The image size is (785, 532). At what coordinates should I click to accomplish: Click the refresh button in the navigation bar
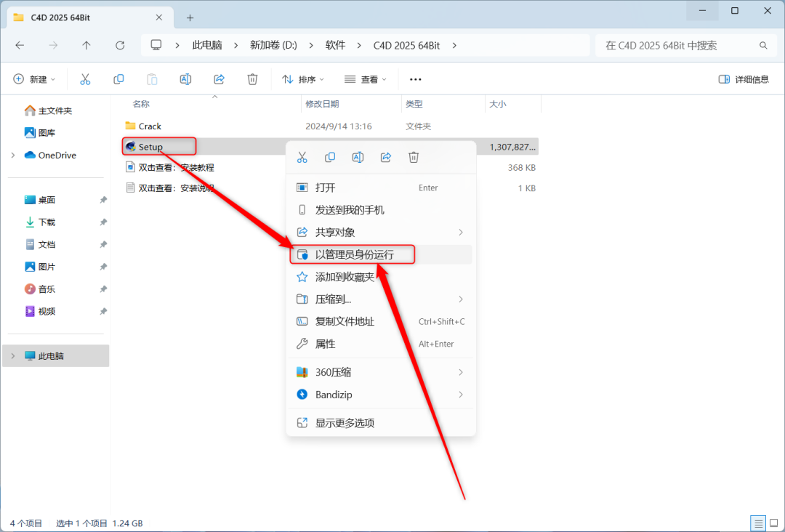point(120,45)
